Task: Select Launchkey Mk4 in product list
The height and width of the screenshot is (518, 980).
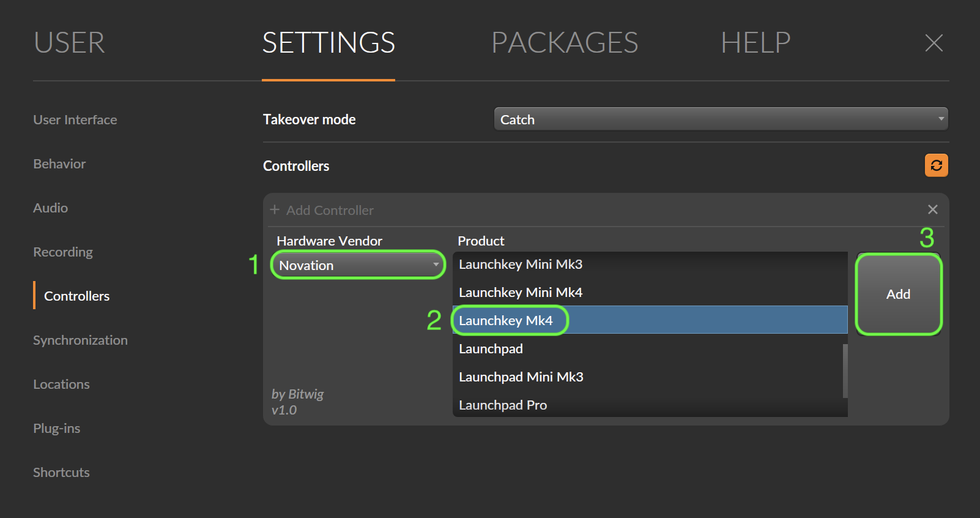Action: tap(650, 320)
